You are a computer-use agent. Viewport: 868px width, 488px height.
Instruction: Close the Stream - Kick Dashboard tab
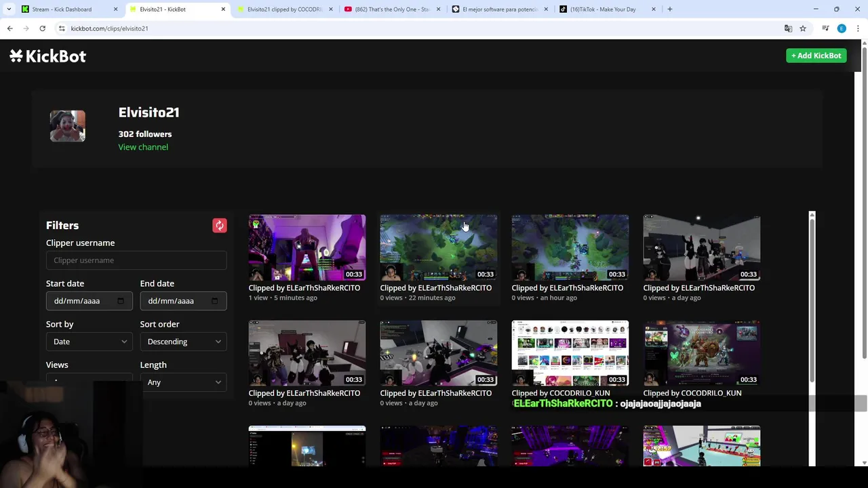115,9
